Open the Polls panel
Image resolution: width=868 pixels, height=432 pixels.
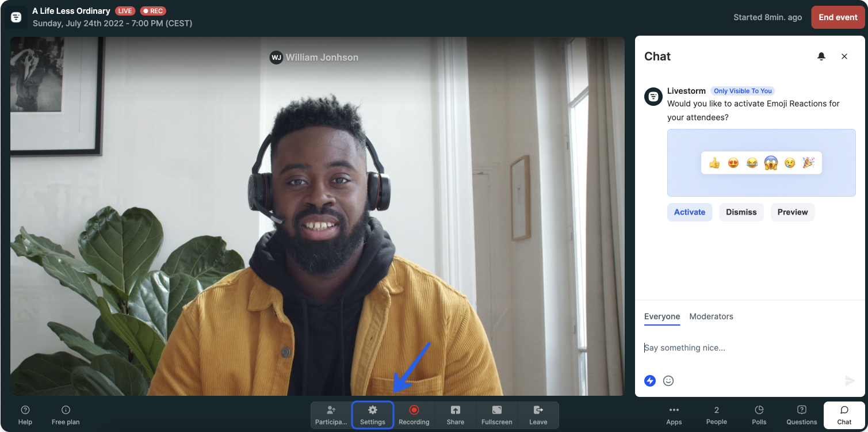[x=759, y=415]
